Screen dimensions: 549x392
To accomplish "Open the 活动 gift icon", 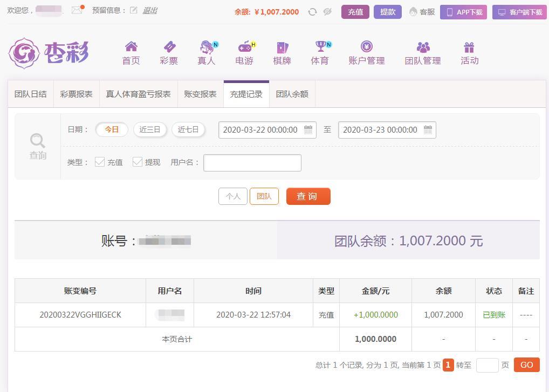I will tap(469, 47).
